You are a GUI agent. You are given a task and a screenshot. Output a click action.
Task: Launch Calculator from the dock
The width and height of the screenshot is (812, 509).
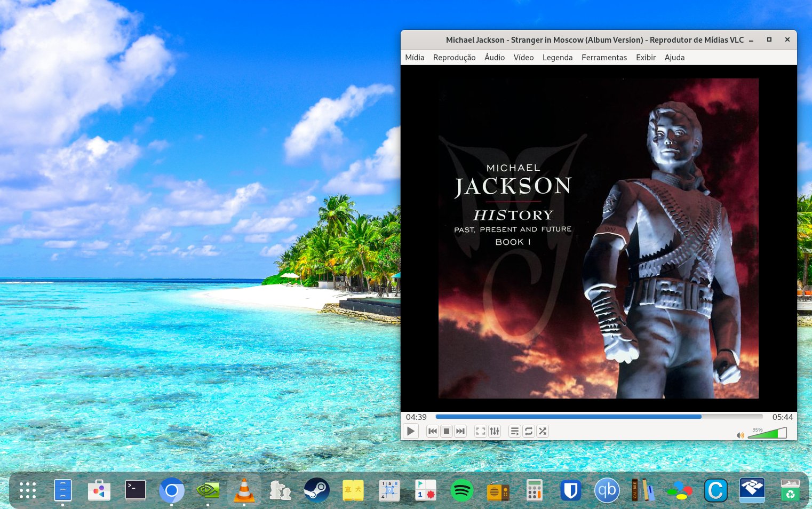tap(535, 490)
